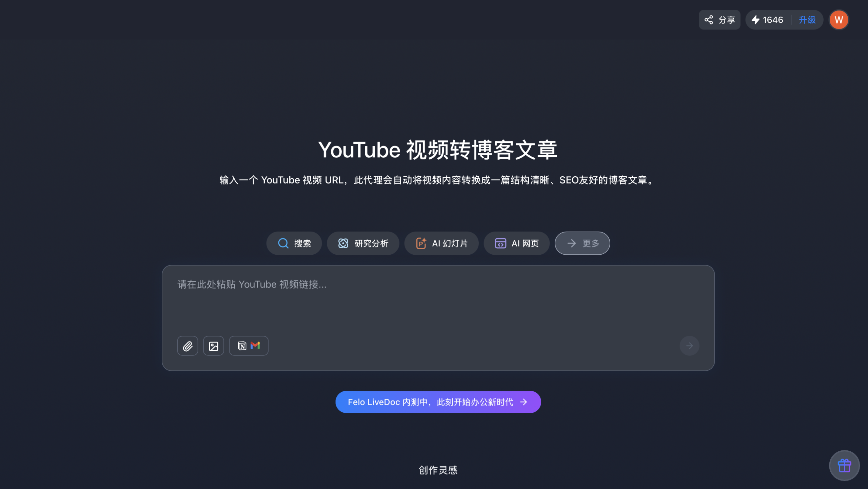The height and width of the screenshot is (489, 868).
Task: Open the Notion integration icon
Action: click(x=242, y=346)
